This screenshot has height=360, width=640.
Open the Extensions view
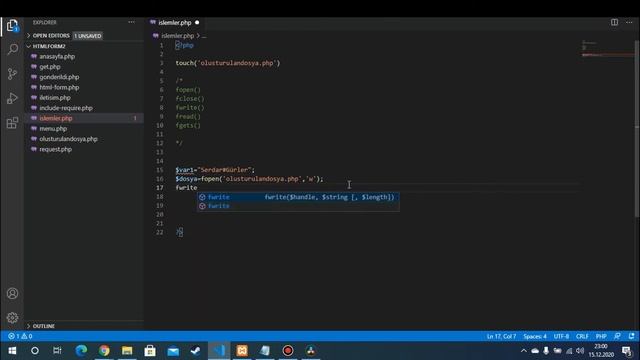[x=12, y=123]
